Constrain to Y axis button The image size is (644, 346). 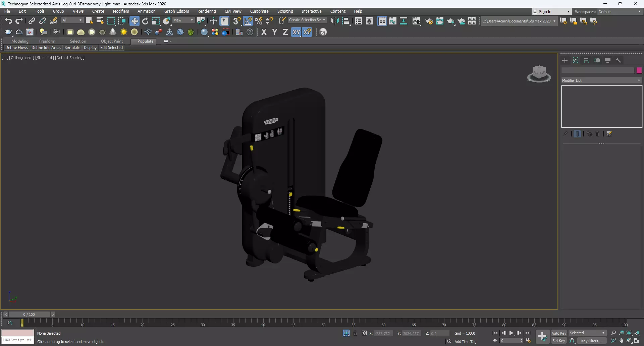(275, 32)
